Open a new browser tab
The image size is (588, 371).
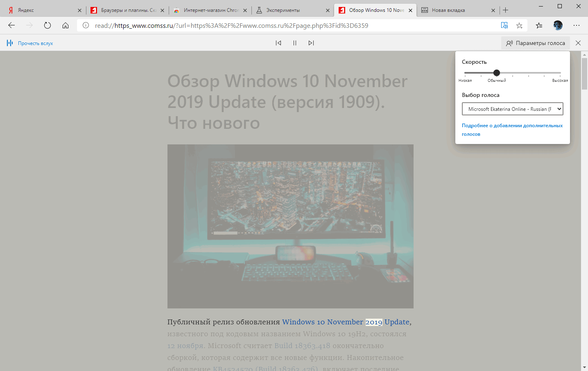pos(506,10)
